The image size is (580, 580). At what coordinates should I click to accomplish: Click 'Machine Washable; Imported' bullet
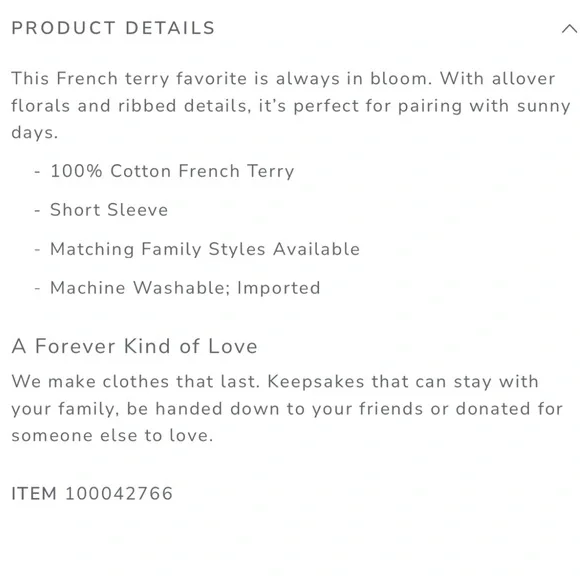point(185,288)
